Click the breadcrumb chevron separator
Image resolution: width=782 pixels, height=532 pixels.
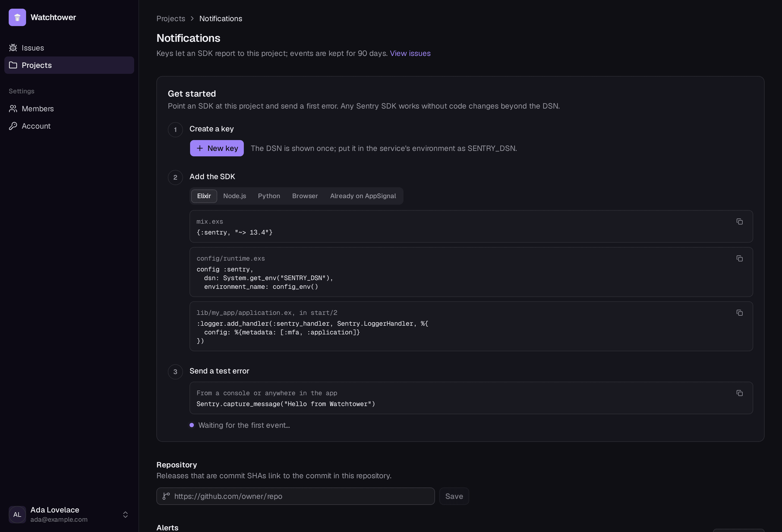coord(192,18)
